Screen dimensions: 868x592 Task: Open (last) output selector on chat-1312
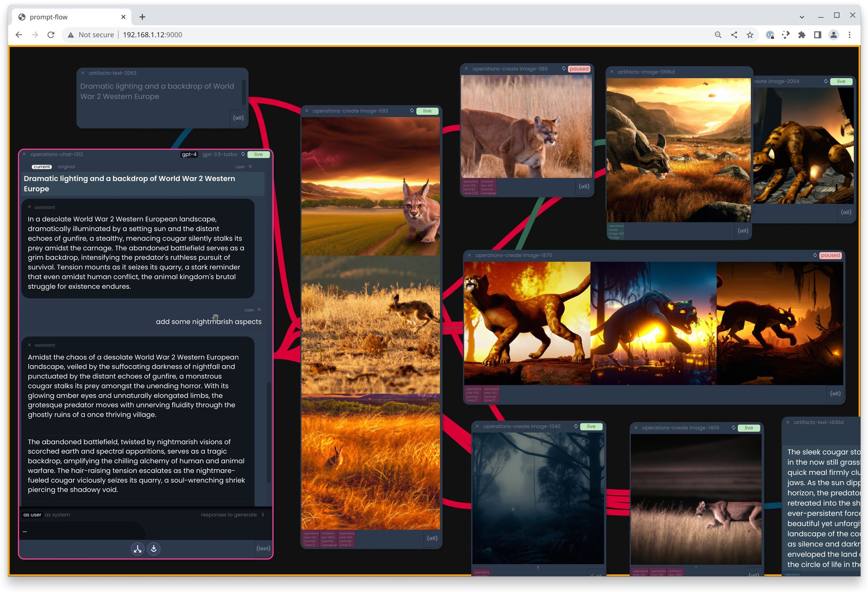point(263,549)
